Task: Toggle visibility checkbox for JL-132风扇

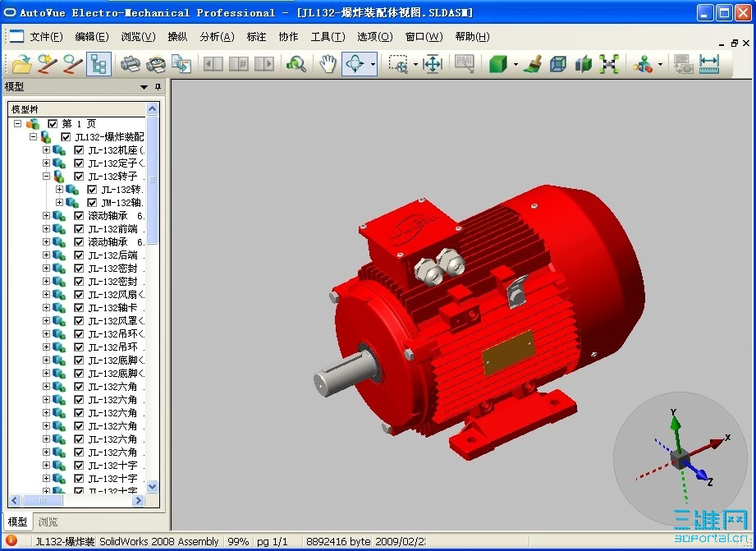Action: (79, 294)
